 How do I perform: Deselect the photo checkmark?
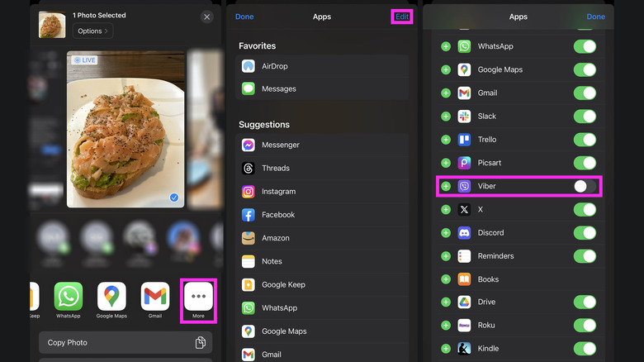click(174, 198)
